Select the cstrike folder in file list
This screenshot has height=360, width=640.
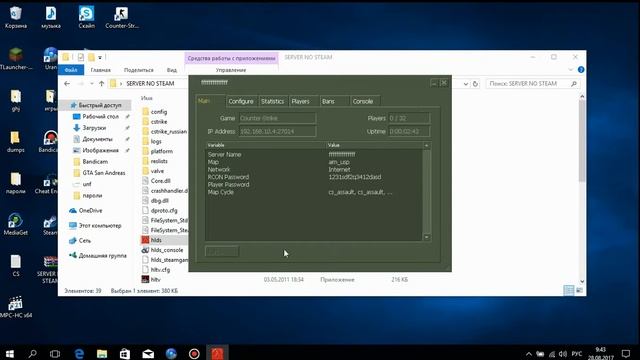coord(159,122)
